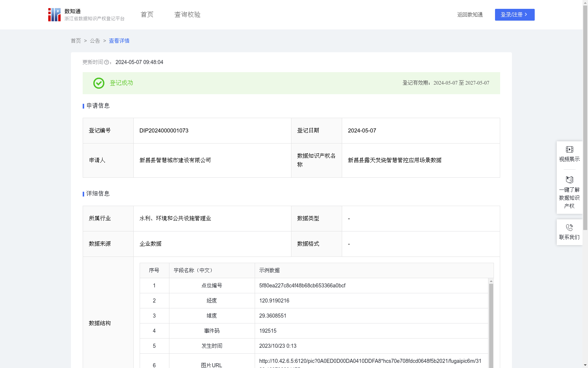Open 一键了解数据知识产权 guide icon
The image size is (588, 368).
569,180
